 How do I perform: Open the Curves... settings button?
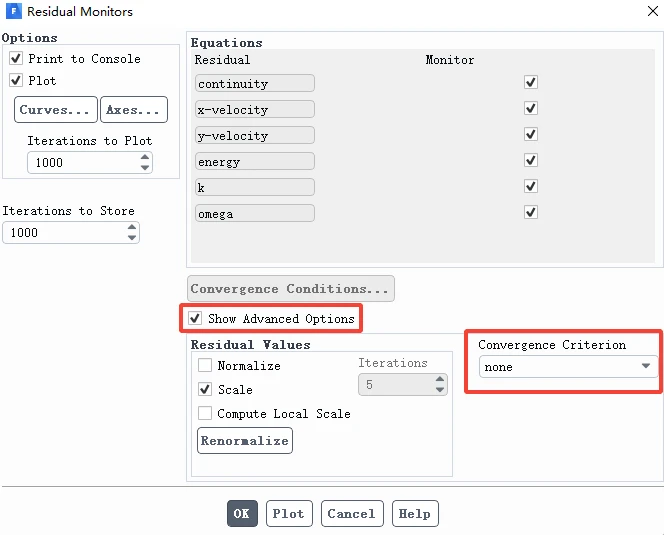(56, 110)
